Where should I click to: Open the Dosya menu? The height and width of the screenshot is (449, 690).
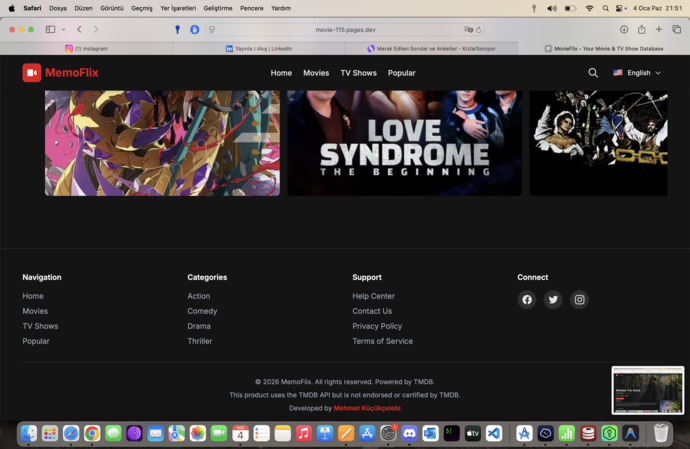[58, 8]
